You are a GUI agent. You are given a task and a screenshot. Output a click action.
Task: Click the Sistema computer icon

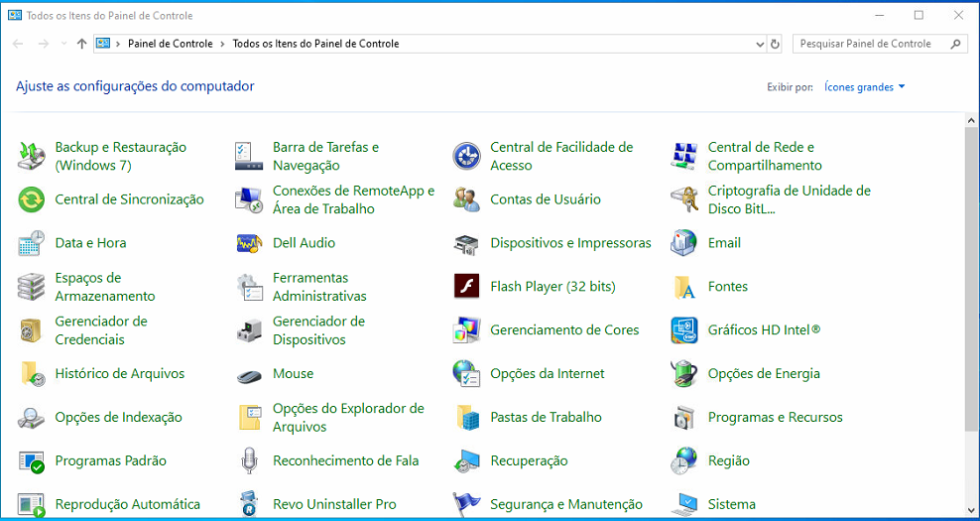[683, 504]
